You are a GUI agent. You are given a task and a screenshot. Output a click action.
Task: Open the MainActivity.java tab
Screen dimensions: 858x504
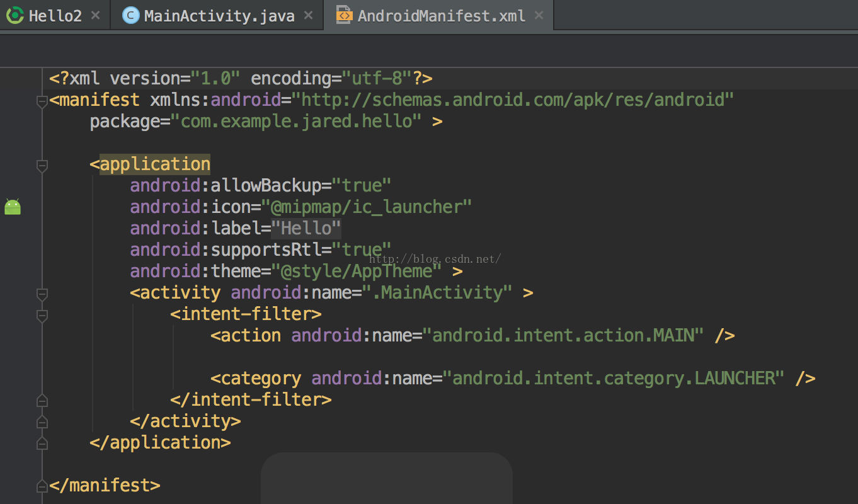tap(219, 15)
